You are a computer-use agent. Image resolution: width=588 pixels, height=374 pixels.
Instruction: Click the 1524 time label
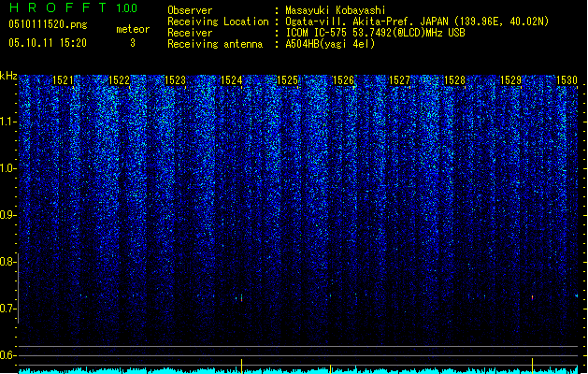pos(232,80)
